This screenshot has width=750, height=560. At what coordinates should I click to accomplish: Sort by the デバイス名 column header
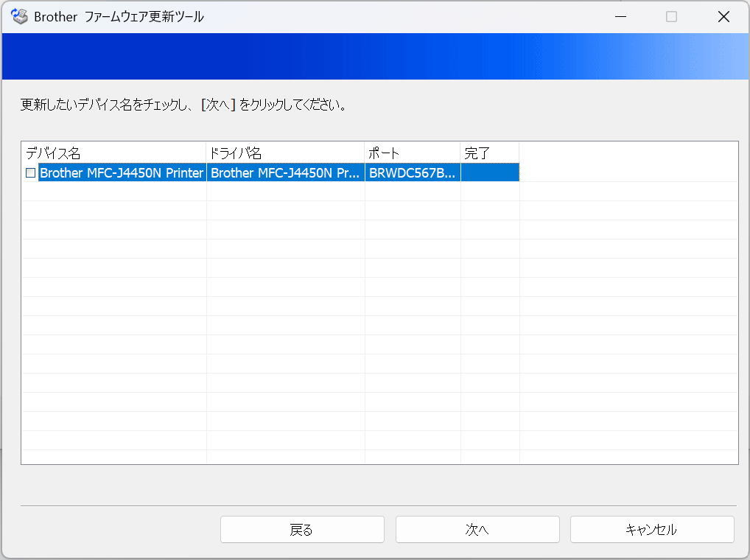pos(114,153)
